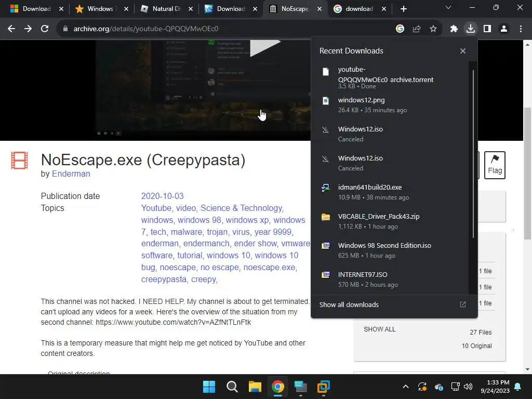The height and width of the screenshot is (399, 532).
Task: Open the downloads page external link icon
Action: click(x=463, y=304)
